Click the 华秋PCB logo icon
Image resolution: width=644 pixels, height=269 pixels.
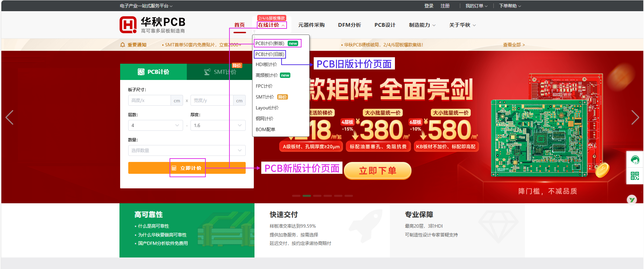click(128, 25)
